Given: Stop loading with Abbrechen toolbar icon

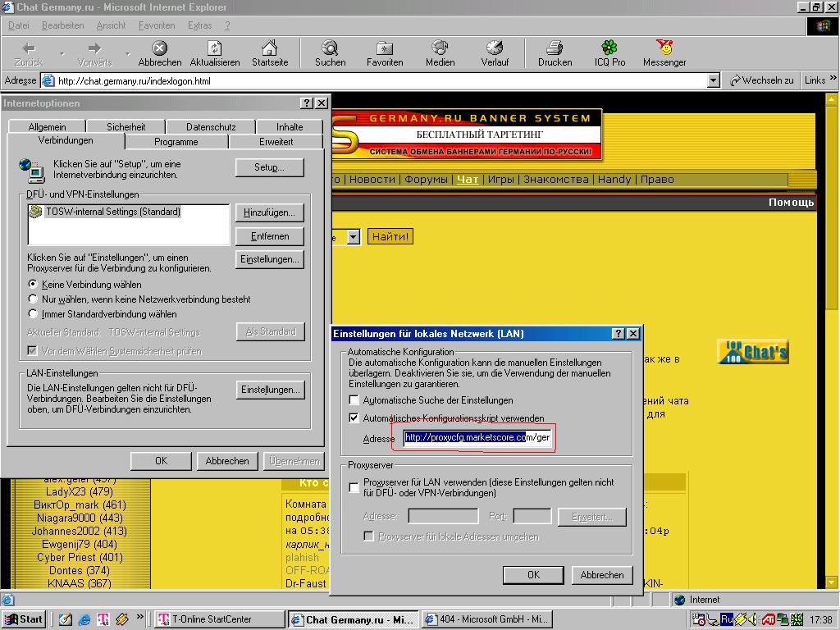Looking at the screenshot, I should pyautogui.click(x=160, y=48).
